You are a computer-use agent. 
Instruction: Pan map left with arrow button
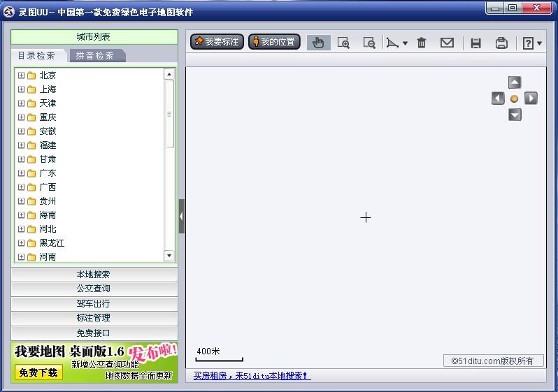click(x=498, y=99)
